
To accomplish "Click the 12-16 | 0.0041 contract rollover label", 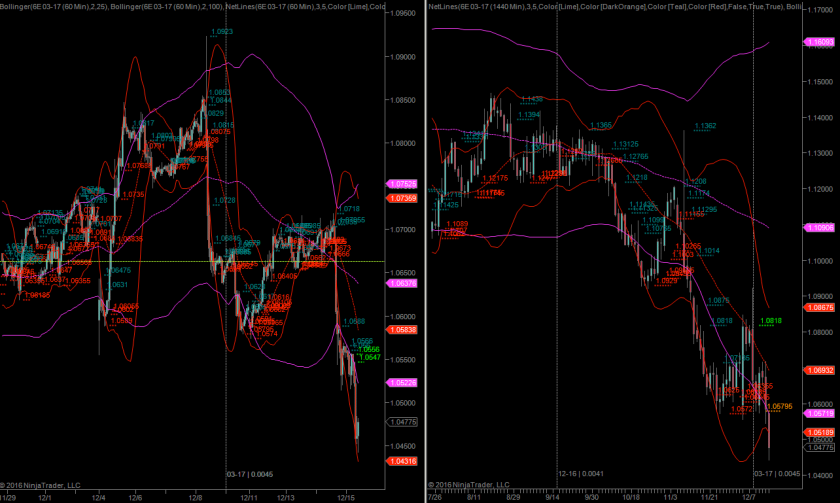I will click(581, 474).
